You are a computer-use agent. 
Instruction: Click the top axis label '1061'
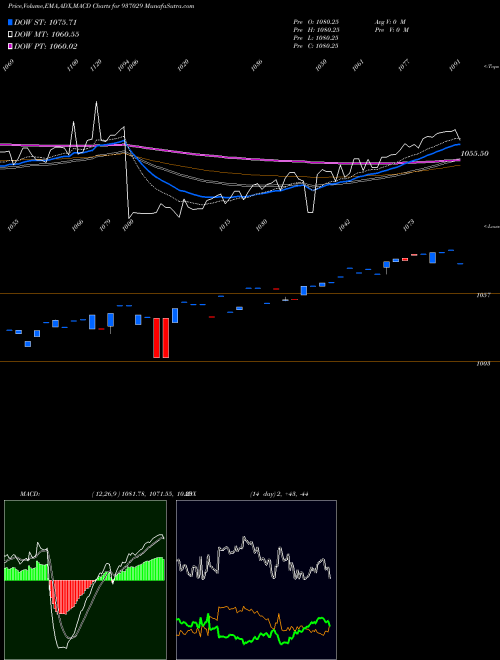pos(358,65)
